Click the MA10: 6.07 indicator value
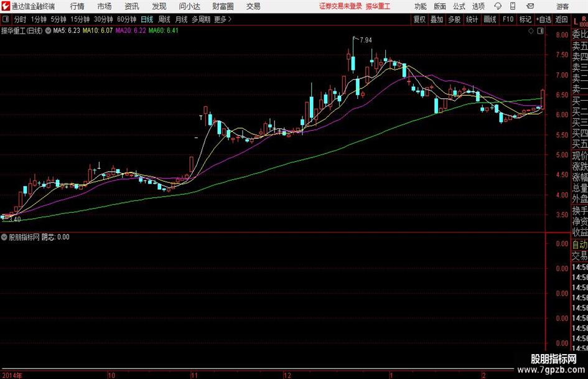Screen dimensions: 588x379 coord(98,30)
